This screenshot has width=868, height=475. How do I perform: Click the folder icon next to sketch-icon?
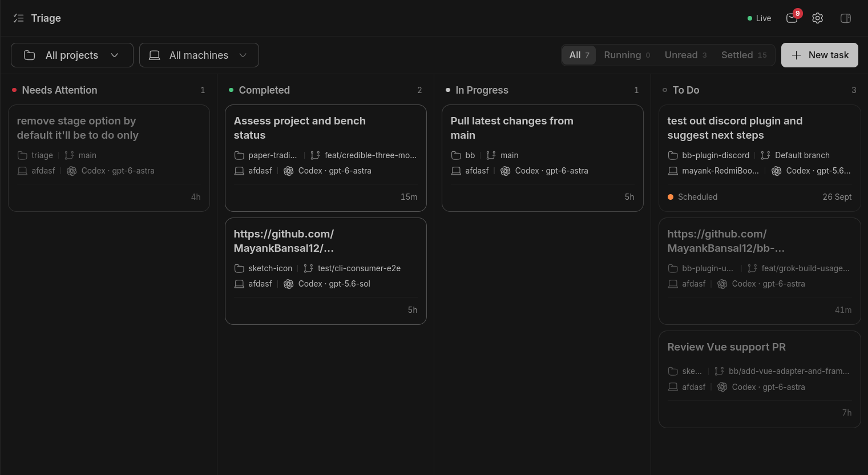[239, 268]
